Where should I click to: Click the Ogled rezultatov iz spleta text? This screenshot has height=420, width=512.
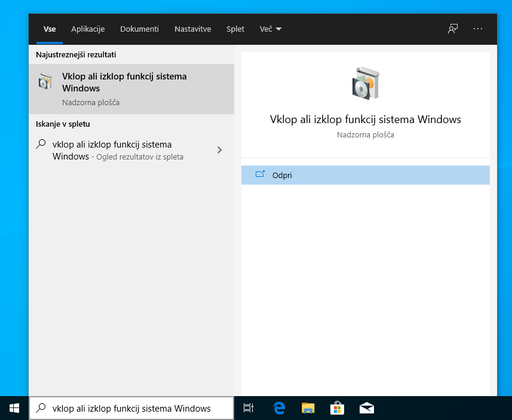140,157
